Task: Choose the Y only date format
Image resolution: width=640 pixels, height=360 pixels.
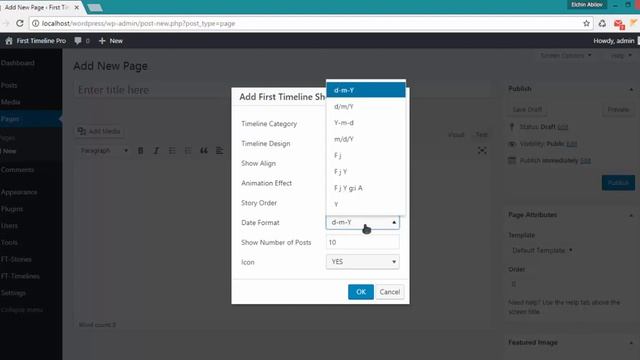Action: (x=366, y=204)
